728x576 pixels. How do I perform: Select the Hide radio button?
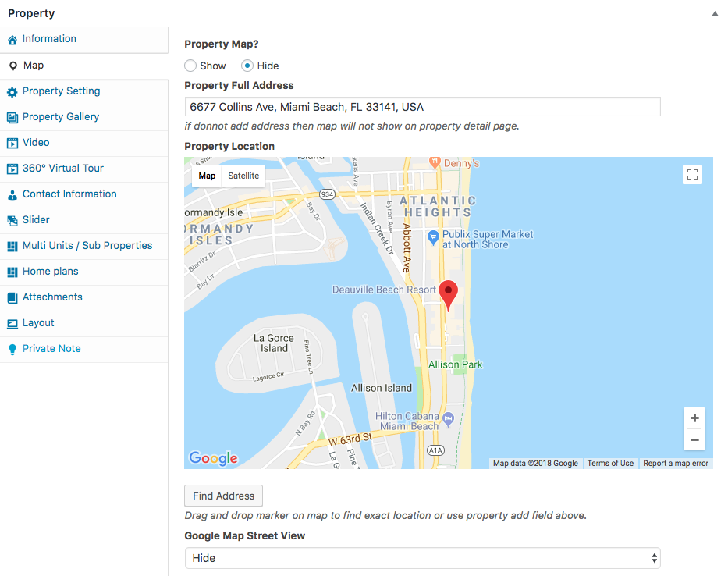[247, 66]
